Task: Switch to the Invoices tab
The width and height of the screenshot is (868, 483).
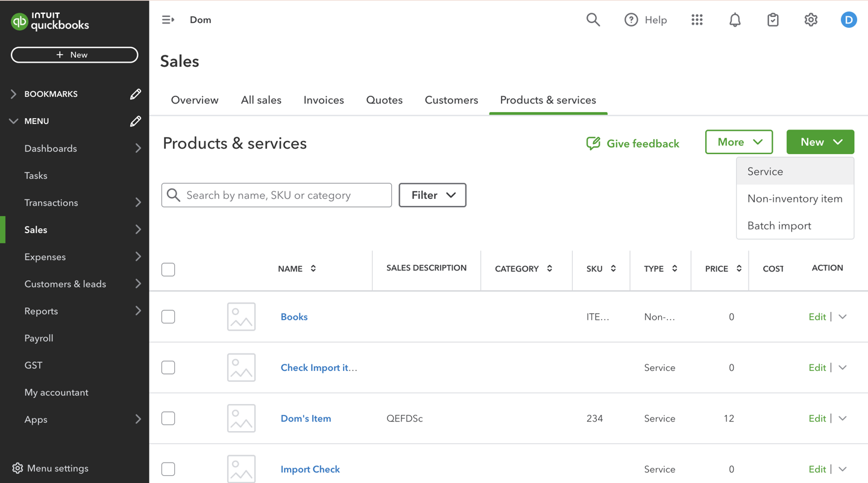Action: click(x=324, y=100)
